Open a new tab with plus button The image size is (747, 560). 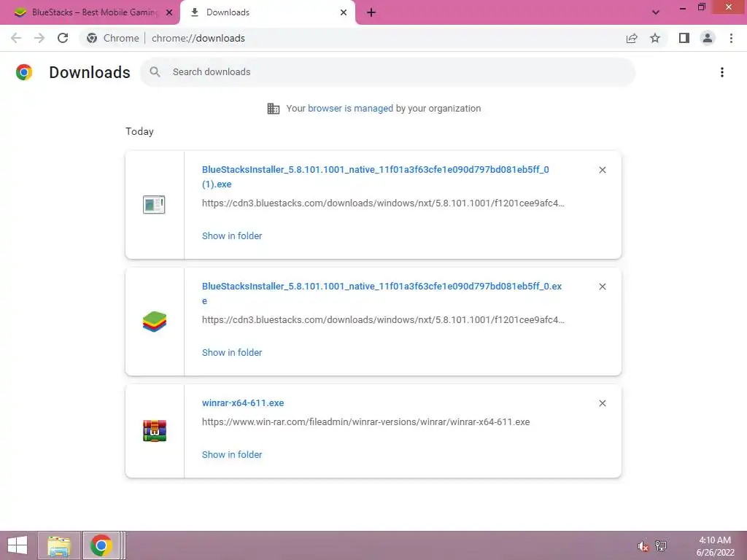pyautogui.click(x=371, y=12)
